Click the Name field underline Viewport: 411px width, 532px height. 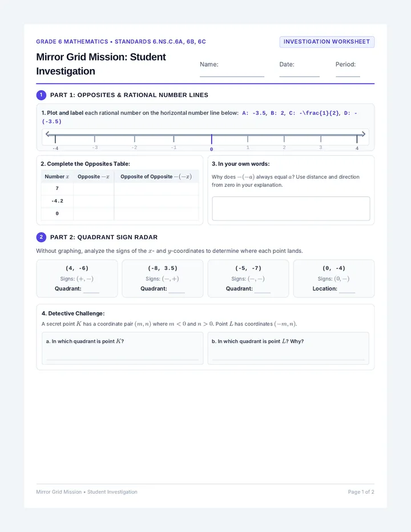(x=232, y=76)
